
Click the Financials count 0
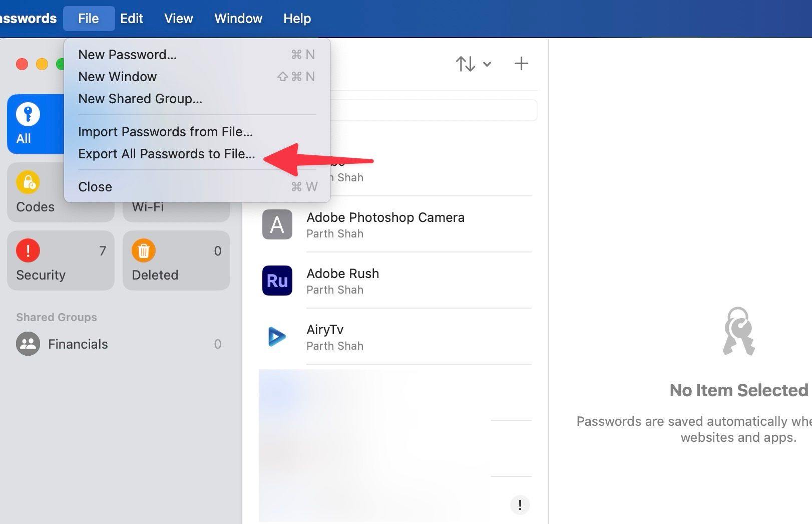tap(218, 344)
